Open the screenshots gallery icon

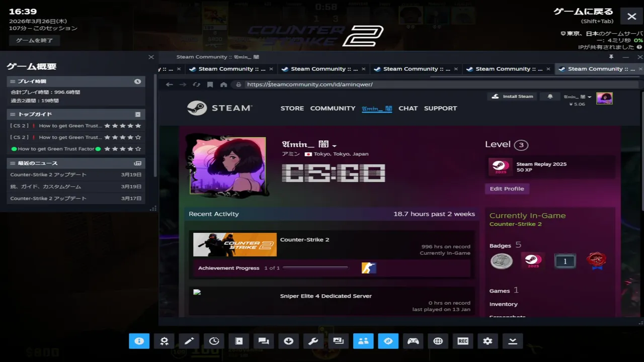(x=339, y=341)
